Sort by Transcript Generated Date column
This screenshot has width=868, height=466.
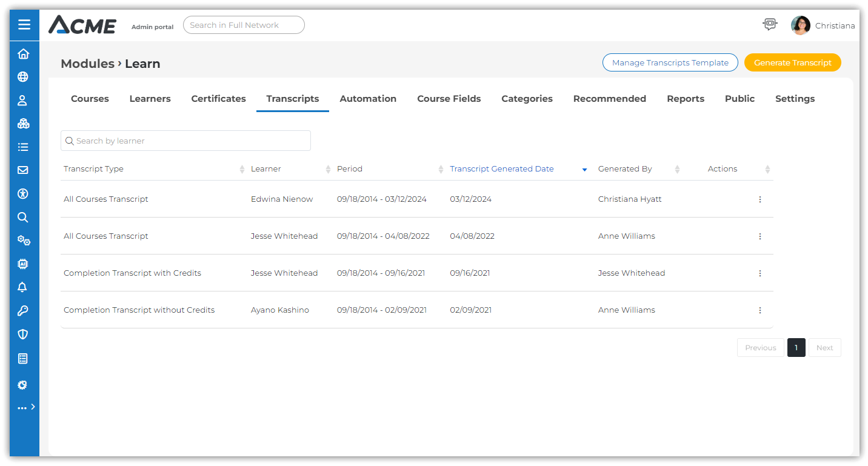502,169
